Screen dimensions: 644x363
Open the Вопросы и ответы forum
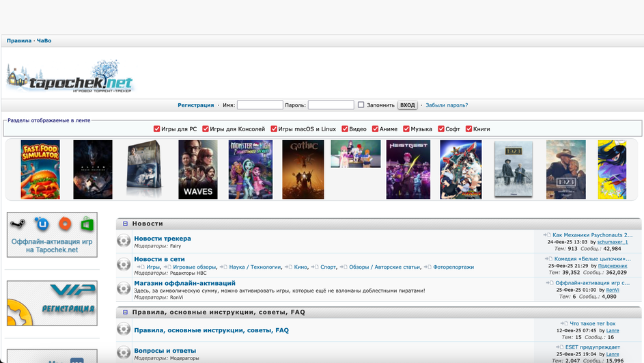[x=165, y=351]
